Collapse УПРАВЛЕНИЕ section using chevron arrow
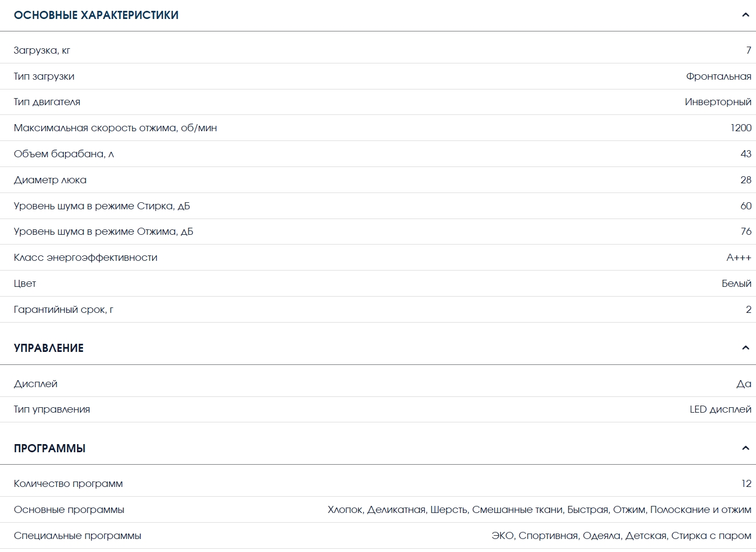The height and width of the screenshot is (552, 756). 745,348
